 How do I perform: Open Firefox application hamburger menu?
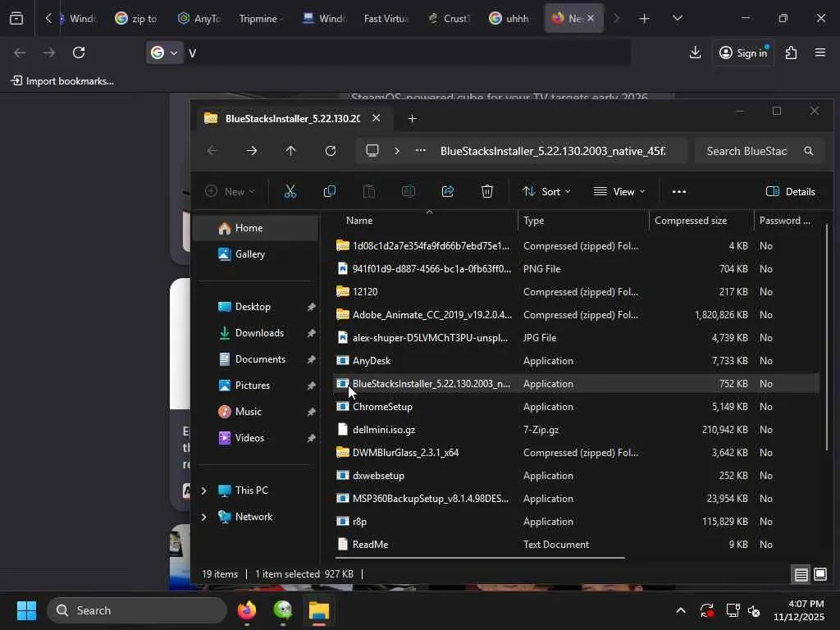pos(820,52)
